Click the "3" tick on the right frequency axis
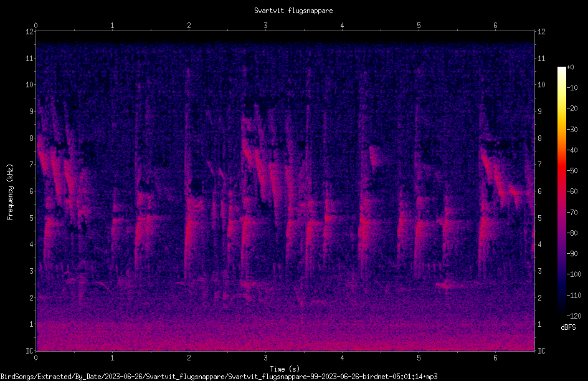Screen dimensions: 588x381 (539, 271)
